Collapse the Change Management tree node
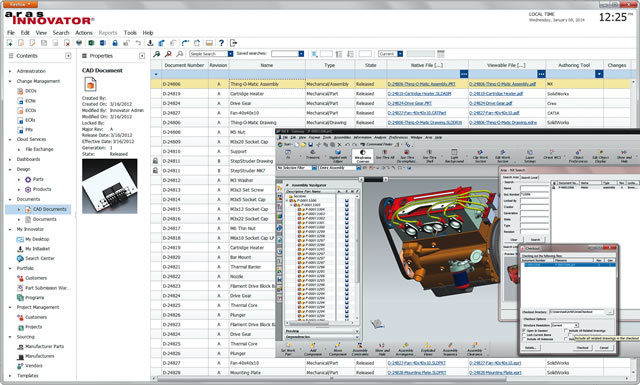 click(10, 81)
